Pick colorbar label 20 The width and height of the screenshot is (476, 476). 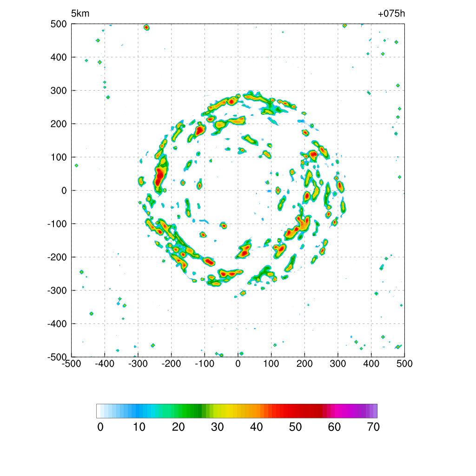point(178,427)
